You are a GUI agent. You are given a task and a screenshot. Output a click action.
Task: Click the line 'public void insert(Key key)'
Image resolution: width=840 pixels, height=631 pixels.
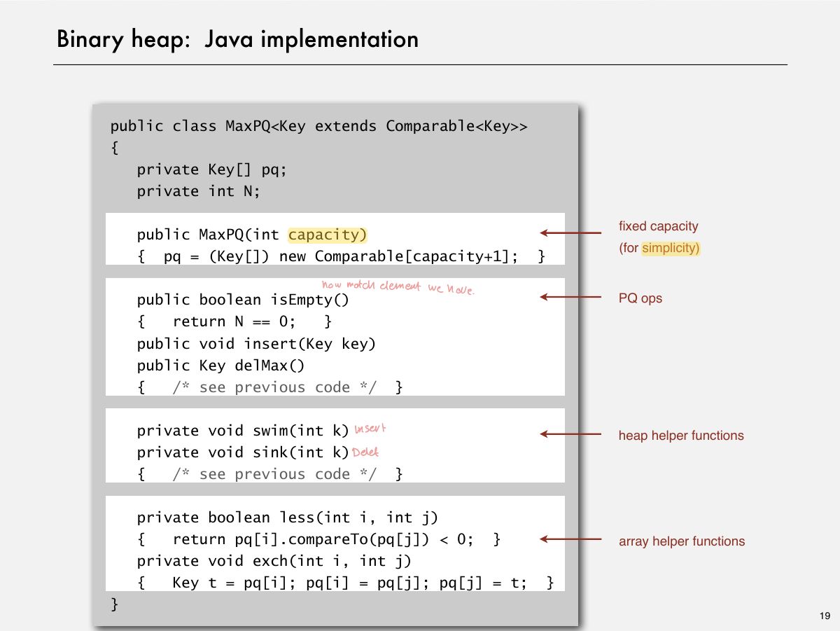click(256, 343)
